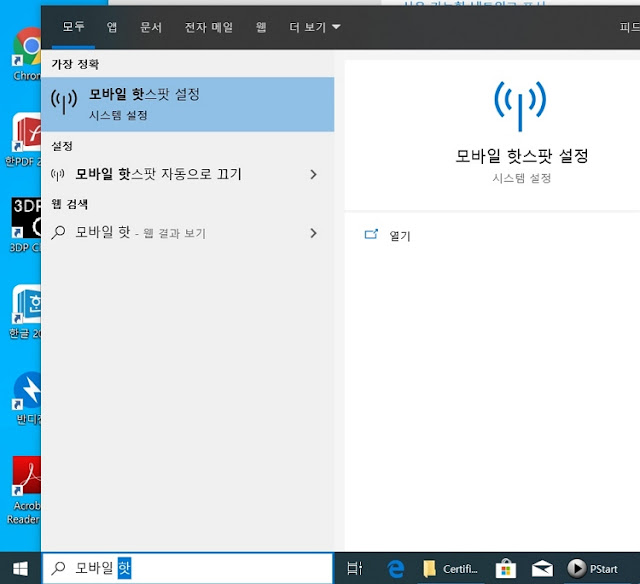This screenshot has height=584, width=640.
Task: Open the Microsoft Store taskbar icon
Action: (x=506, y=568)
